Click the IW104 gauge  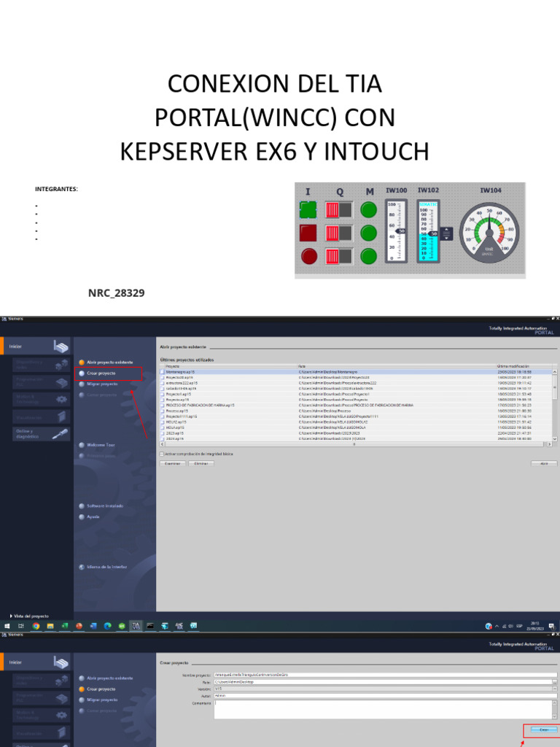[489, 233]
